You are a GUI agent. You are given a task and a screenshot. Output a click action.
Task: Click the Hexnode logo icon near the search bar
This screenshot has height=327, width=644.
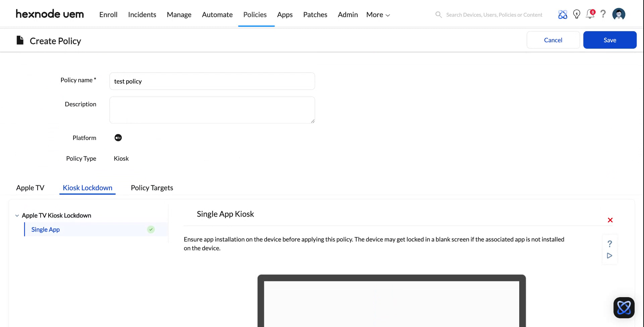[x=562, y=14]
